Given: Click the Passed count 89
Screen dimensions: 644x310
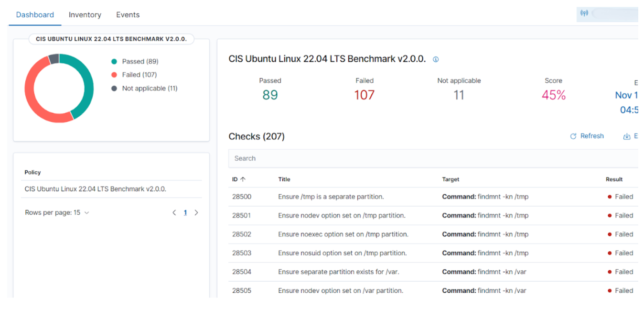Looking at the screenshot, I should (270, 95).
